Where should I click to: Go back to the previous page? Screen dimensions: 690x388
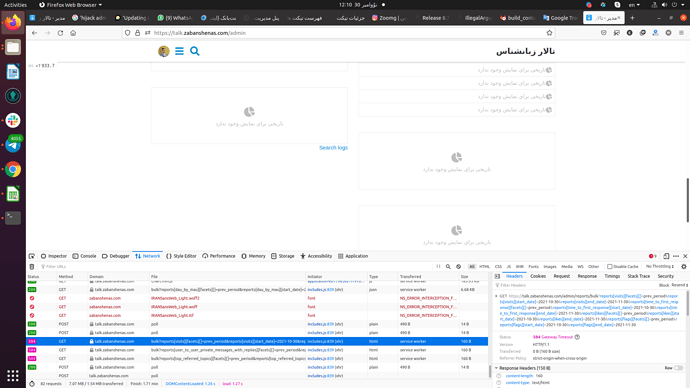tap(34, 33)
